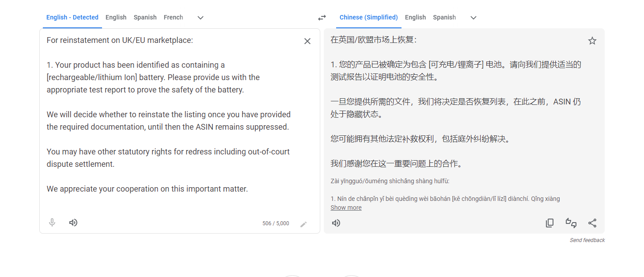Image resolution: width=644 pixels, height=277 pixels.
Task: Share the translation
Action: pyautogui.click(x=592, y=223)
